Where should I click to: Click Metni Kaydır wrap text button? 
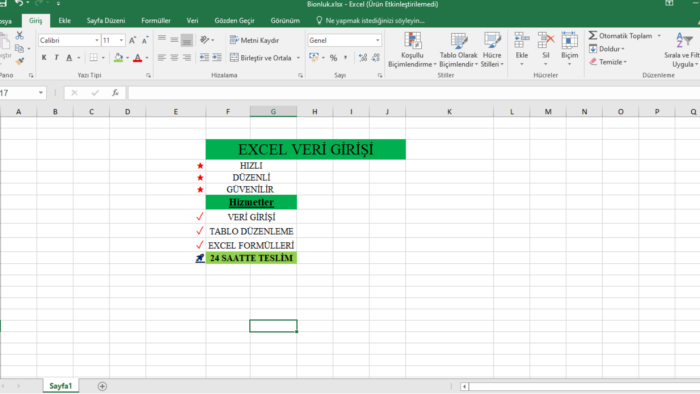click(254, 40)
